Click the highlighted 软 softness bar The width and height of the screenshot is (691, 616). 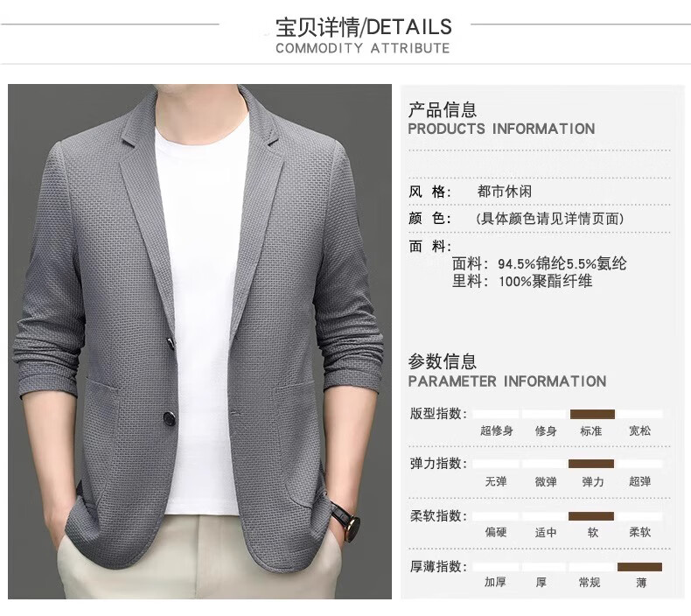(x=591, y=516)
